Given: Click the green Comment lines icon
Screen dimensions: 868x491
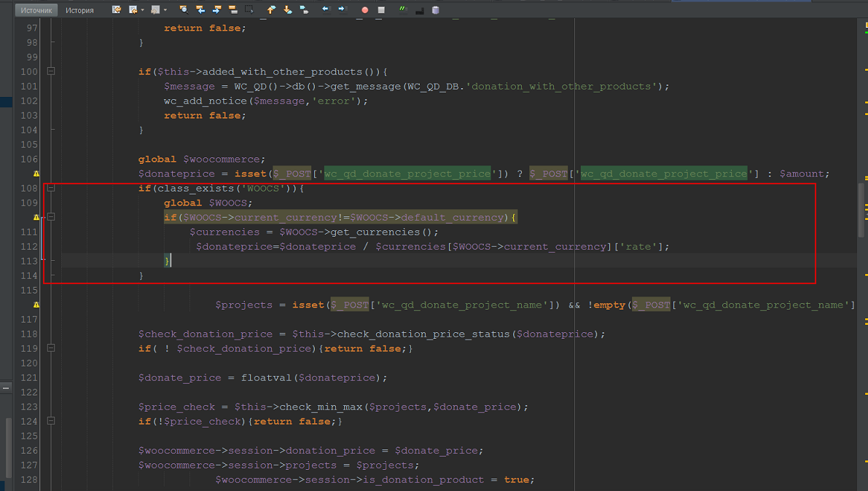Looking at the screenshot, I should (403, 9).
